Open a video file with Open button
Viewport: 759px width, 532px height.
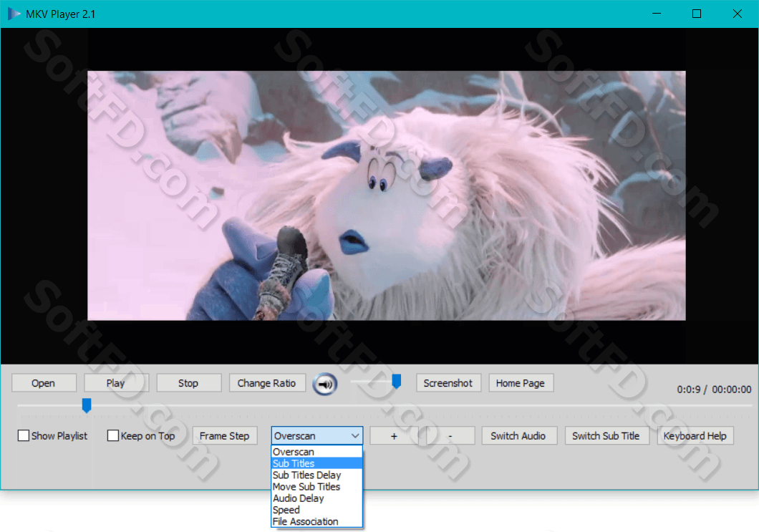44,383
